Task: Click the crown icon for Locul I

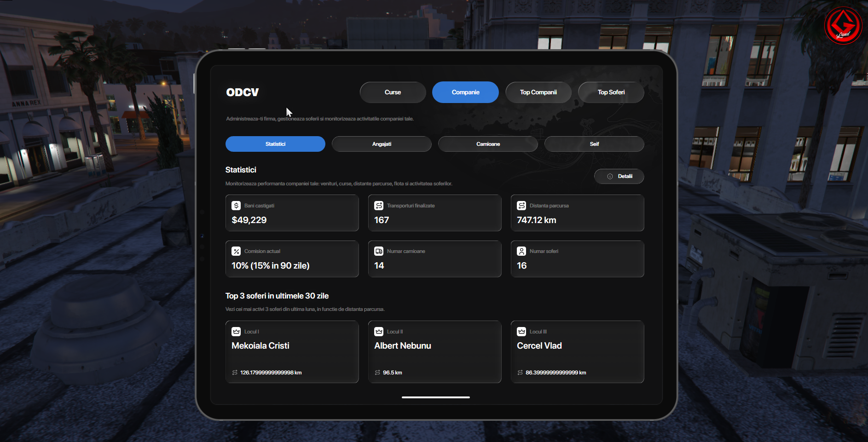Action: point(236,332)
